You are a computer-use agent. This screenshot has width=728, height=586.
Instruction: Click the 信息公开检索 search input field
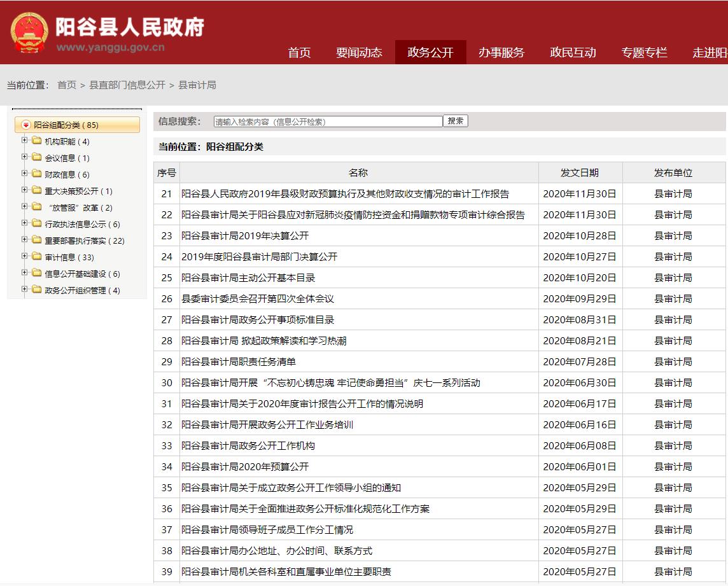[x=328, y=122]
